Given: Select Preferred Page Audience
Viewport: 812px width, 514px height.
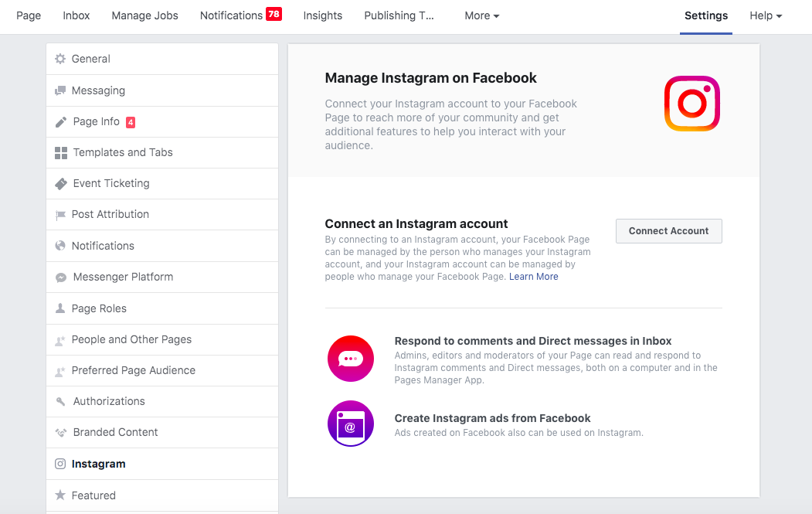Looking at the screenshot, I should (162, 370).
